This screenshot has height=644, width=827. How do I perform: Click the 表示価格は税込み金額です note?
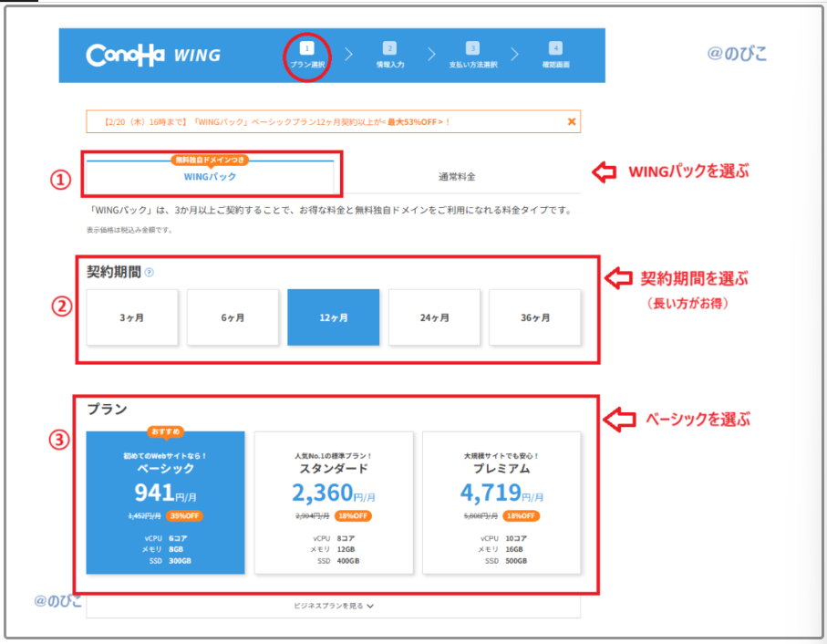129,230
